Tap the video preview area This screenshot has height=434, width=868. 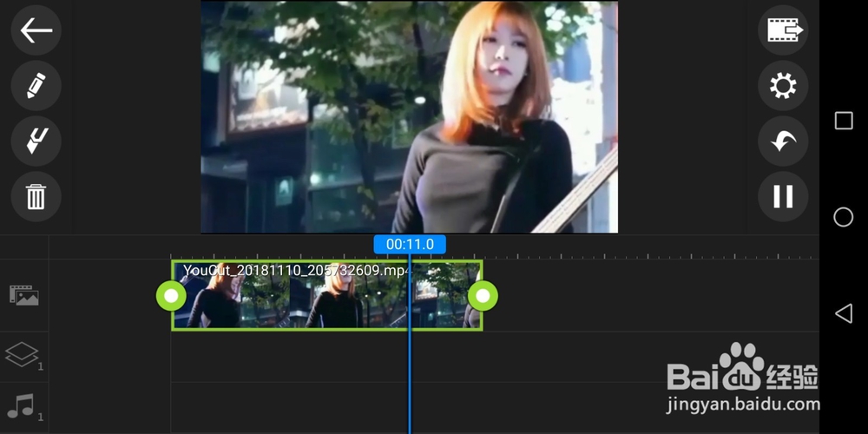click(x=409, y=117)
